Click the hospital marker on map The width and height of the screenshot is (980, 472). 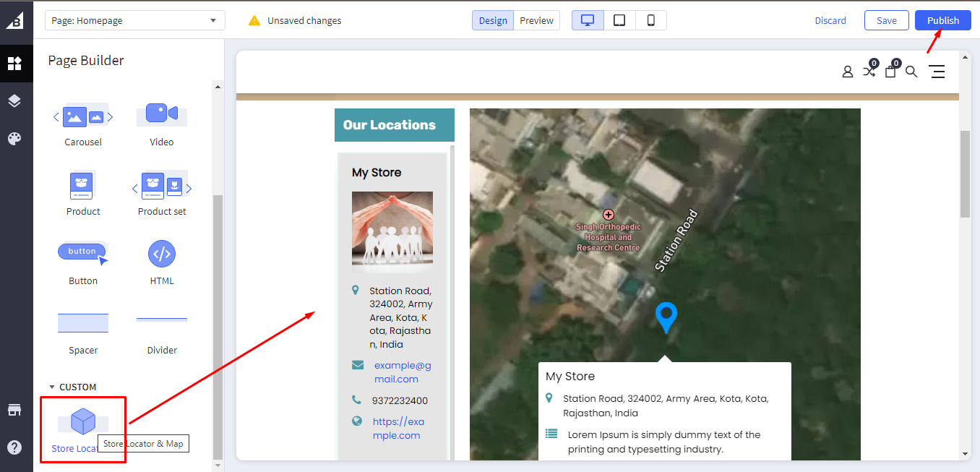coord(609,215)
